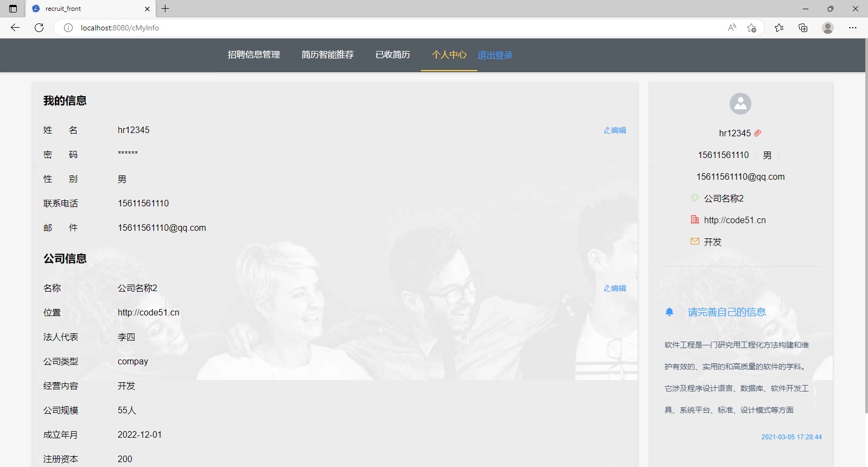
Task: Click the red paperclip icon beside hr12345
Action: 758,133
